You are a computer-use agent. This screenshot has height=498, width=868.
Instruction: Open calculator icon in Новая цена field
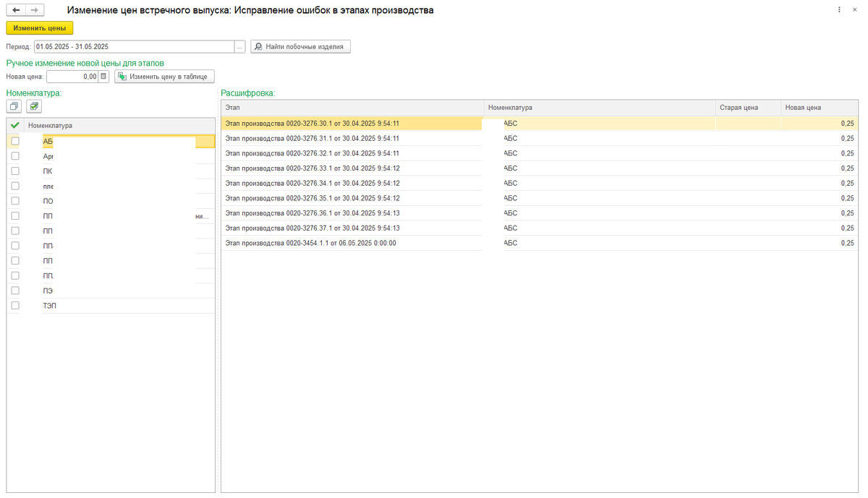coord(103,76)
